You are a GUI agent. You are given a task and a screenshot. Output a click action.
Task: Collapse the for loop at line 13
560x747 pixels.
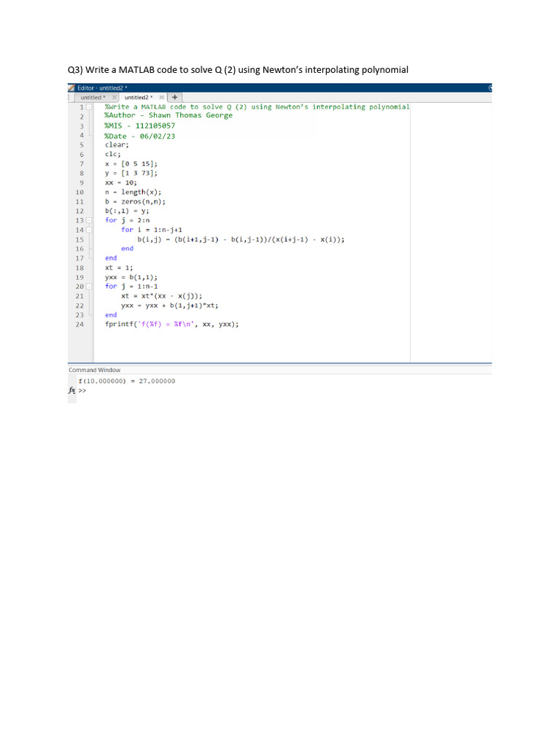pos(90,220)
